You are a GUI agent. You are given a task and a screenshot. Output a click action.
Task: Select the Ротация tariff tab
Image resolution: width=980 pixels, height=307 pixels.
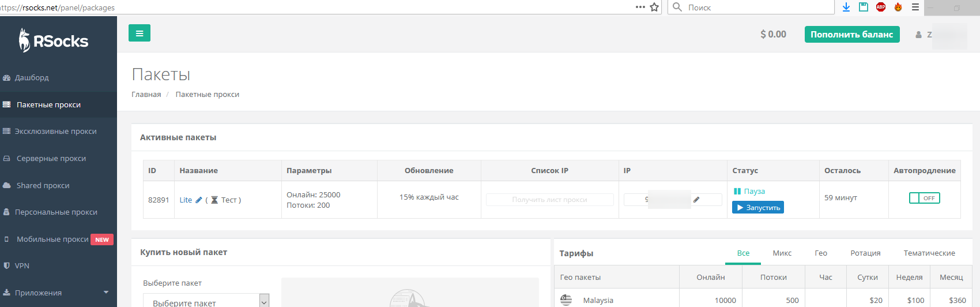point(865,253)
